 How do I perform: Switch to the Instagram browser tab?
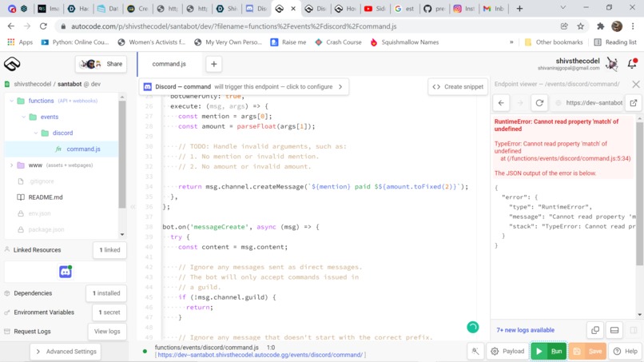tap(463, 8)
